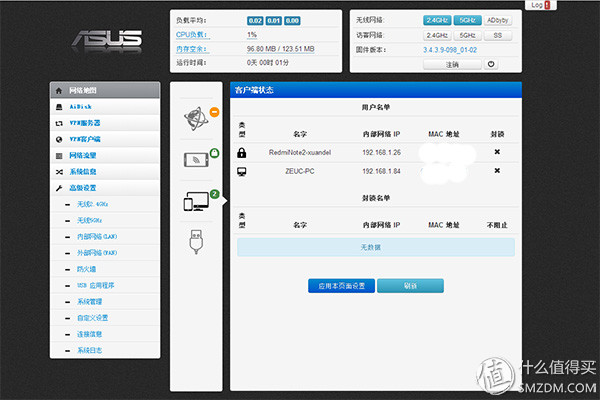Collapse the 高级设置 advanced settings section
This screenshot has height=400, width=600.
(105, 188)
